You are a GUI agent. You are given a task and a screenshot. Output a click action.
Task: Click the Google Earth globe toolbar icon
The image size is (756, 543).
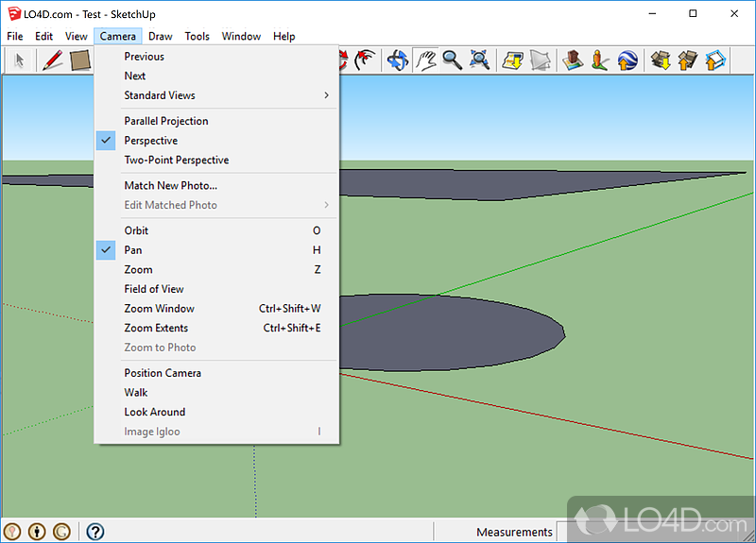coord(627,60)
